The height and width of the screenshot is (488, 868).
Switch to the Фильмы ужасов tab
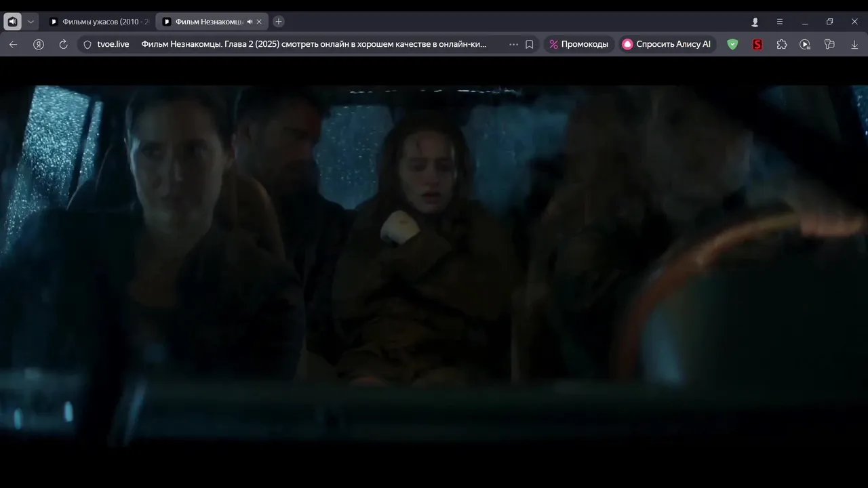(x=100, y=22)
